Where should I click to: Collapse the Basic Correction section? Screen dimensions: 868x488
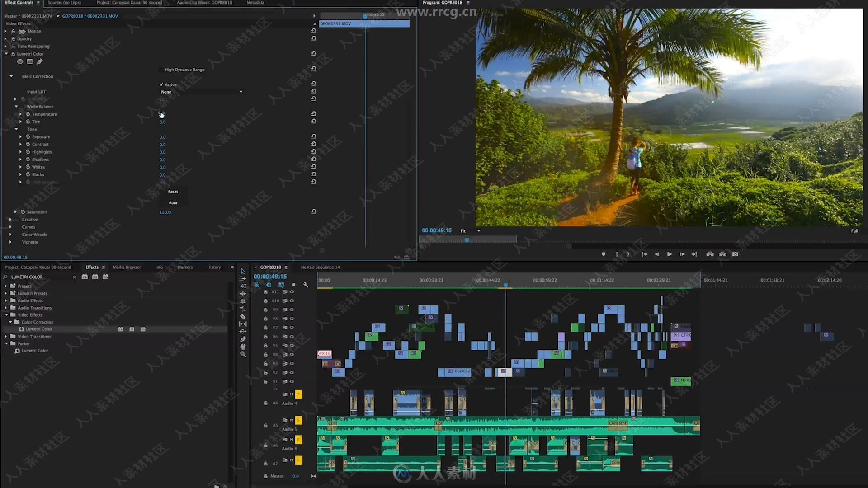(x=11, y=76)
